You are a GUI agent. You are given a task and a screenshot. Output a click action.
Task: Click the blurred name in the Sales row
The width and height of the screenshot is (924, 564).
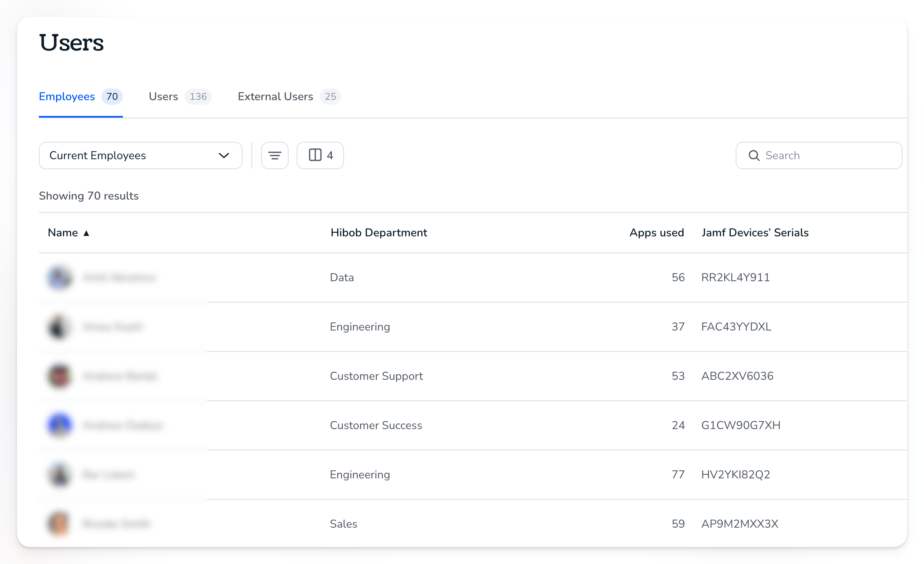pyautogui.click(x=116, y=524)
